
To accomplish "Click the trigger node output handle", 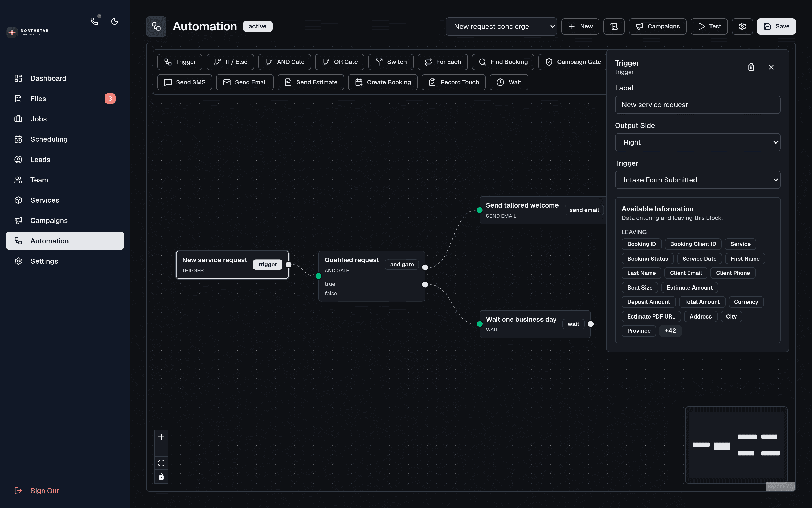I will 289,265.
